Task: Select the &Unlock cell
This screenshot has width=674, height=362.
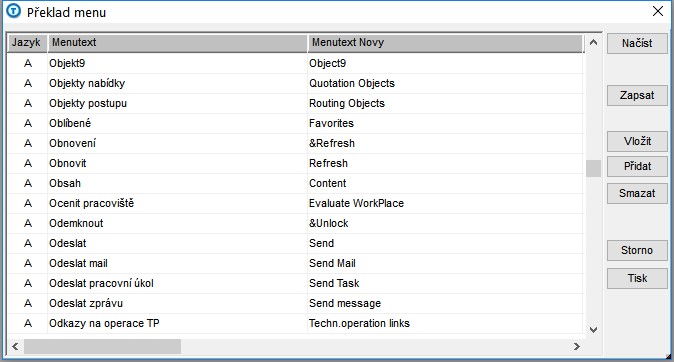Action: point(445,223)
